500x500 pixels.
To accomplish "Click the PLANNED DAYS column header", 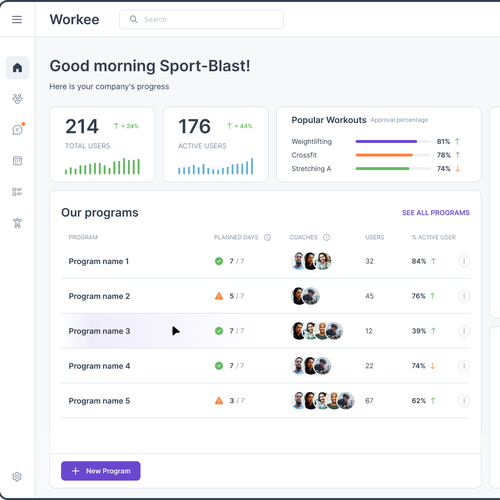I will (236, 237).
